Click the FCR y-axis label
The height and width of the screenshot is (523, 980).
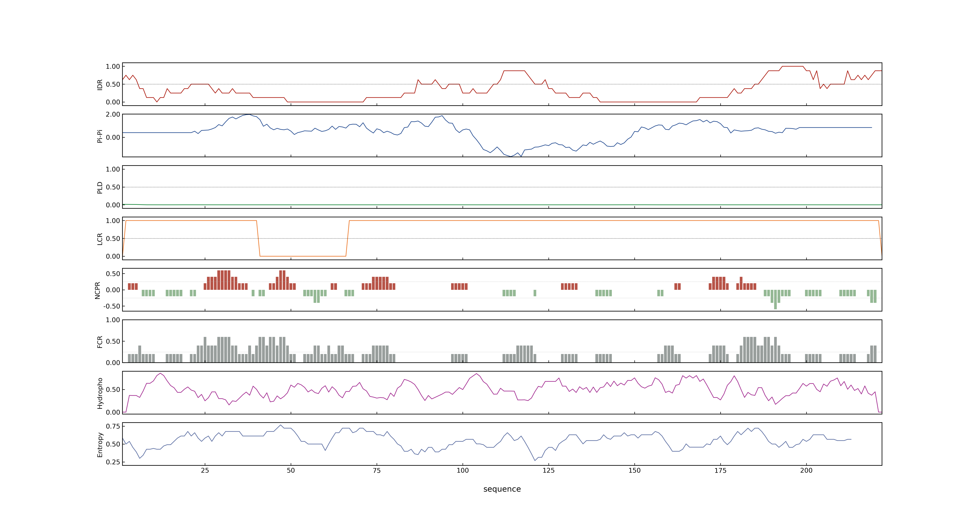click(100, 341)
